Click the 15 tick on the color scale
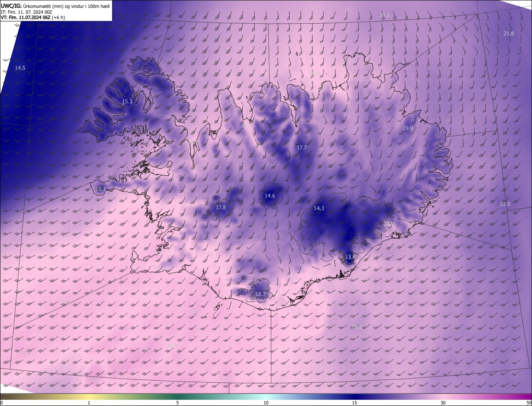The width and height of the screenshot is (532, 406). click(355, 403)
